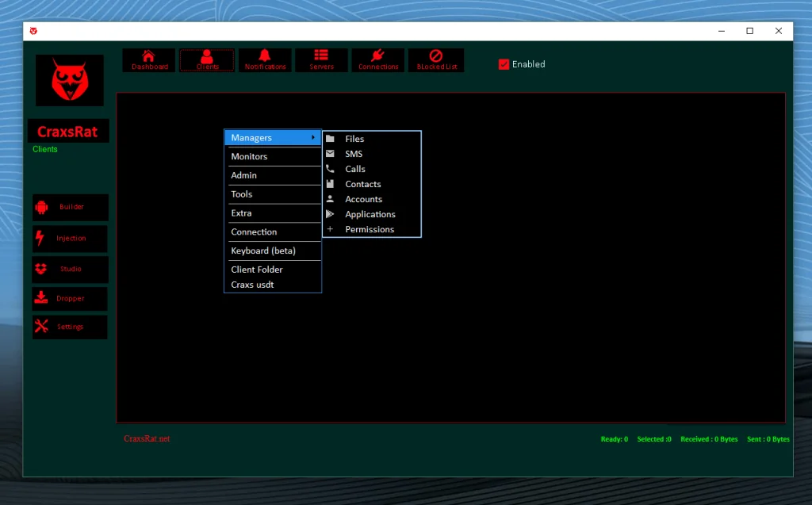The height and width of the screenshot is (505, 812).
Task: Launch the Builder tool
Action: pos(69,207)
